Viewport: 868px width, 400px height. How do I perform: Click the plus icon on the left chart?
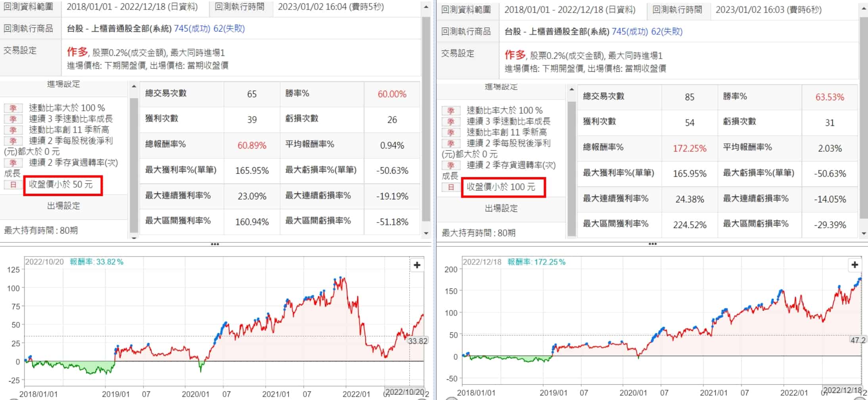417,265
